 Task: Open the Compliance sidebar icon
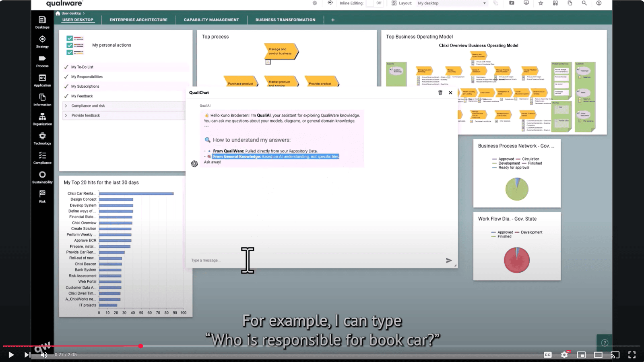42,157
